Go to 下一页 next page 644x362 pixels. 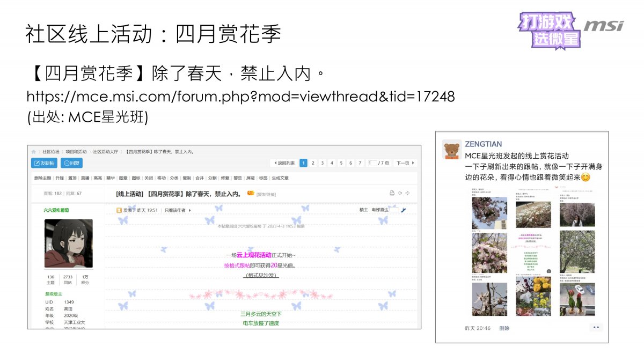[x=405, y=163]
